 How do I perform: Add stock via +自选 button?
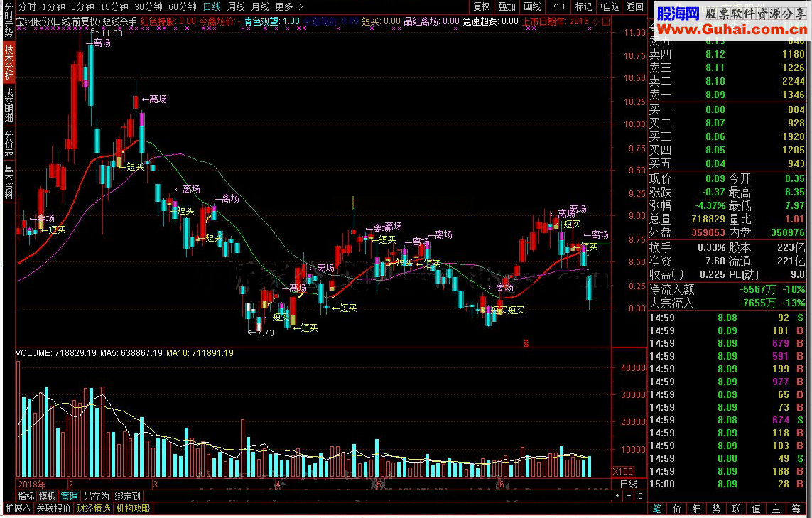[x=609, y=6]
